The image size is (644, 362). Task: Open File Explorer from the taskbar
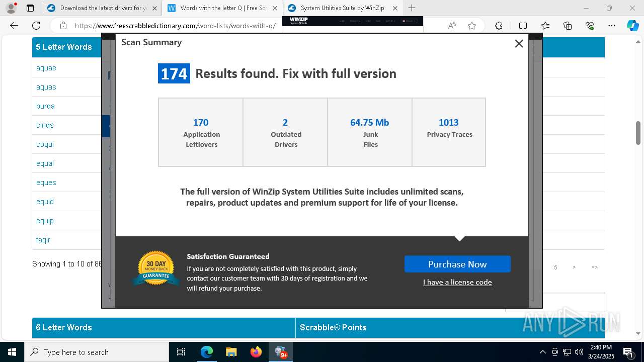[x=231, y=352]
